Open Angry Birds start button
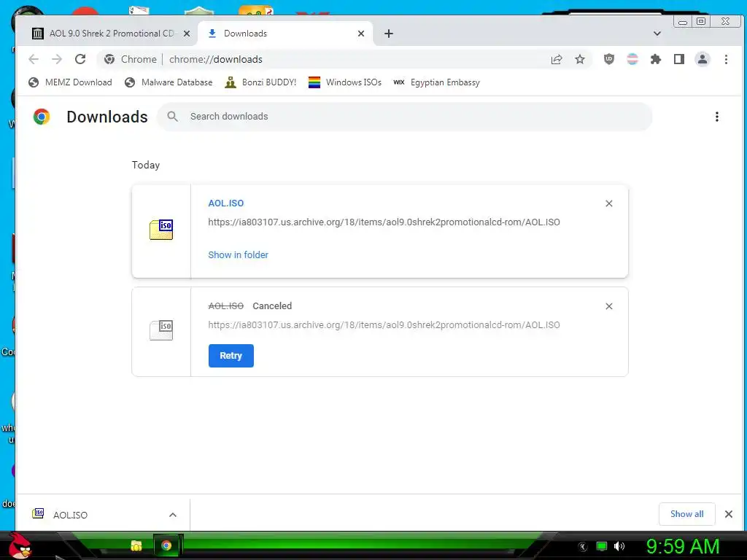 click(20, 545)
